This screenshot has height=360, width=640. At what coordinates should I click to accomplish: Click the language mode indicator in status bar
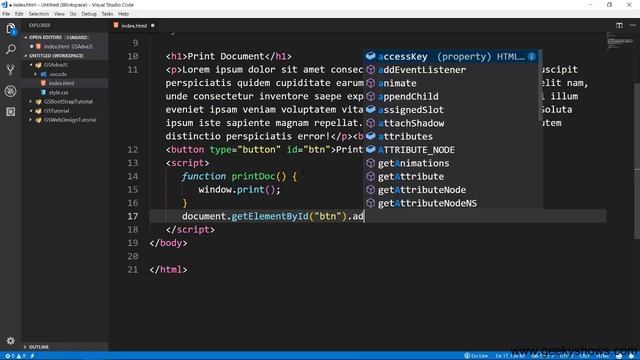[x=602, y=356]
